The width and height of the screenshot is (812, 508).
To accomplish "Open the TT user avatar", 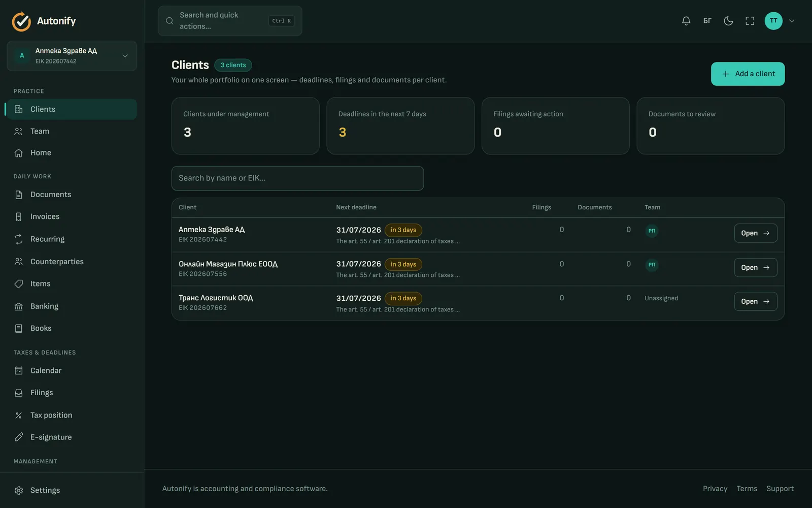I will [773, 21].
